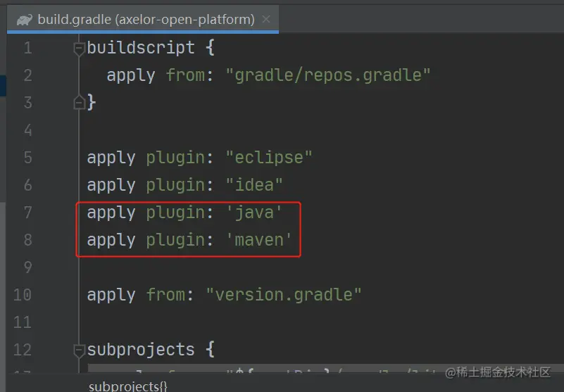Click the Gradle elephant icon on tab
The image size is (564, 392).
[x=25, y=20]
